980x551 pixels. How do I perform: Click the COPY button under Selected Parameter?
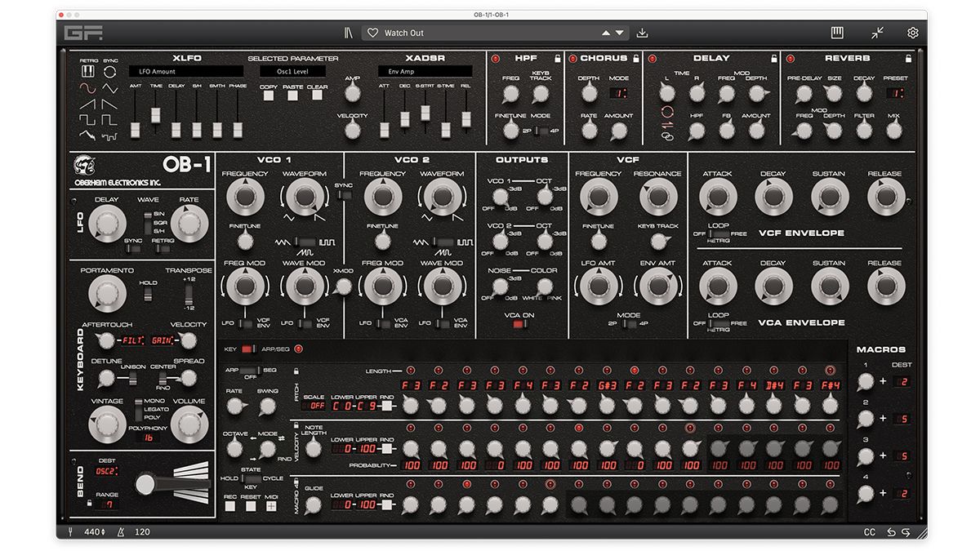point(269,96)
